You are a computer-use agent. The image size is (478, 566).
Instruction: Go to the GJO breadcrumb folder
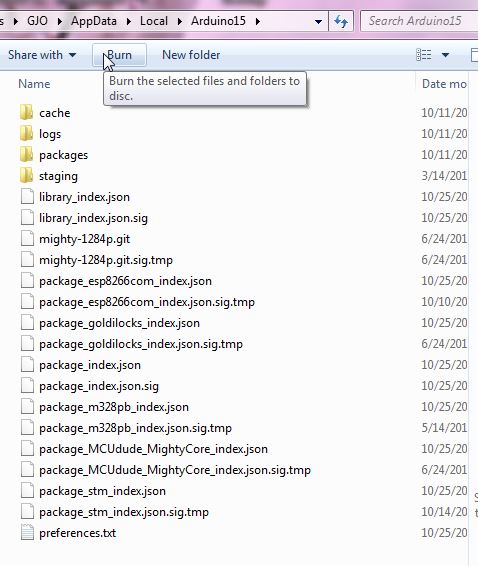(x=37, y=21)
